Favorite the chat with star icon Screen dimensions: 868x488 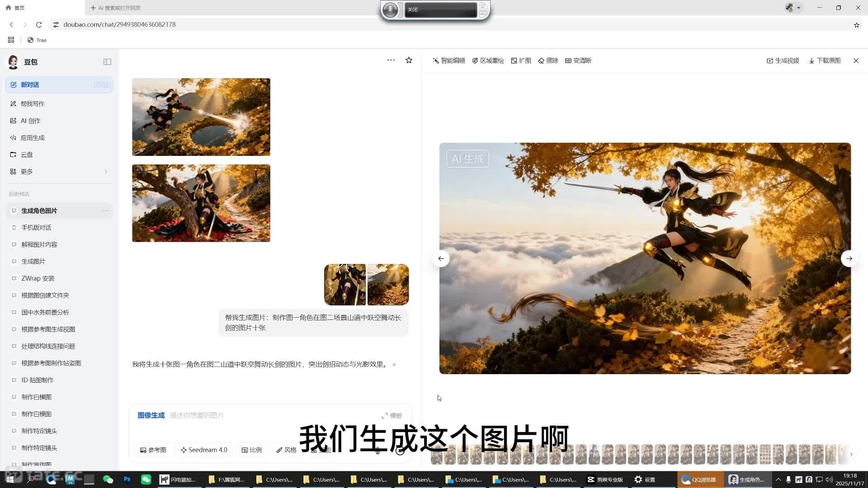point(409,60)
